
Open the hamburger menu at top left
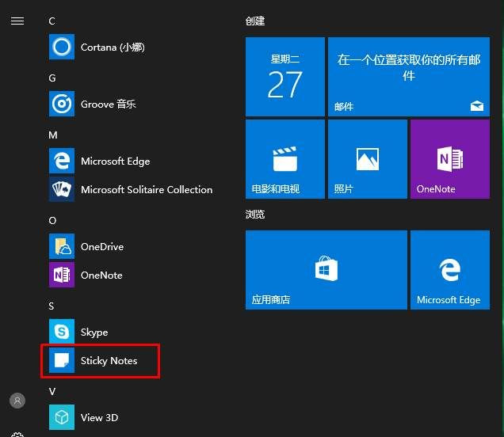click(x=17, y=21)
